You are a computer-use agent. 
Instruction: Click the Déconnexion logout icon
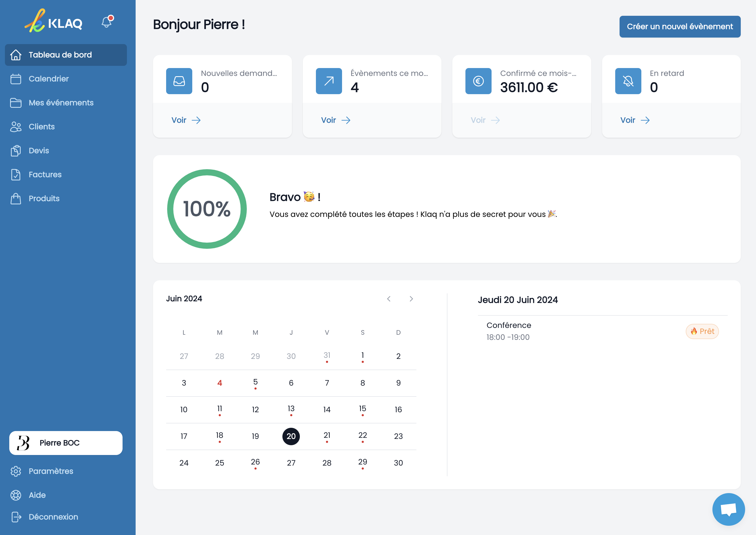(16, 517)
